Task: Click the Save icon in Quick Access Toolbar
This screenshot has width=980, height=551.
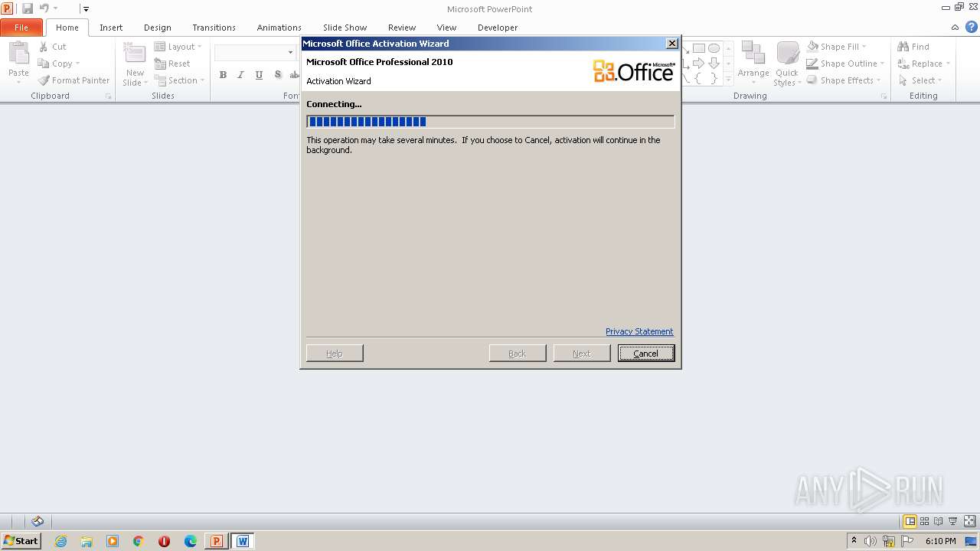Action: click(28, 8)
